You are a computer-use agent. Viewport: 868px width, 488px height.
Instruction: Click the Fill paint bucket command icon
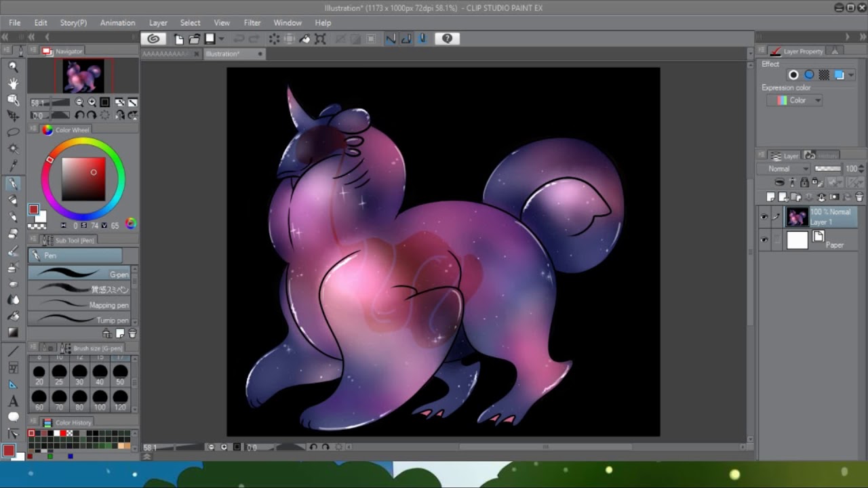click(x=305, y=39)
